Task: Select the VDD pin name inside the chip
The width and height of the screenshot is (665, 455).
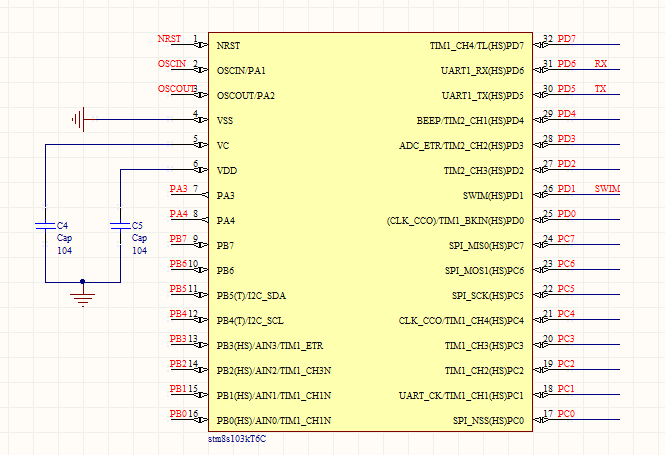Action: pyautogui.click(x=226, y=171)
